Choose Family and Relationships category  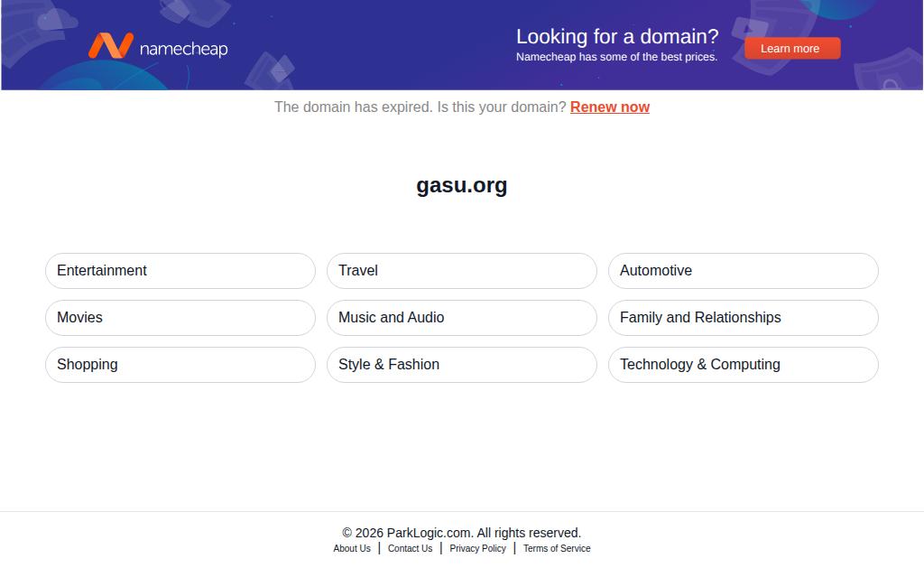pyautogui.click(x=744, y=318)
